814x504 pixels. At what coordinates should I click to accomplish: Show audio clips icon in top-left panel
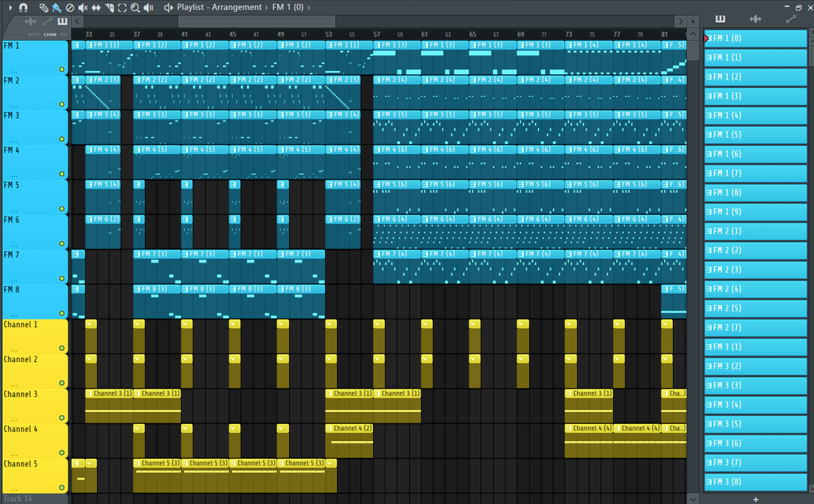tap(30, 22)
